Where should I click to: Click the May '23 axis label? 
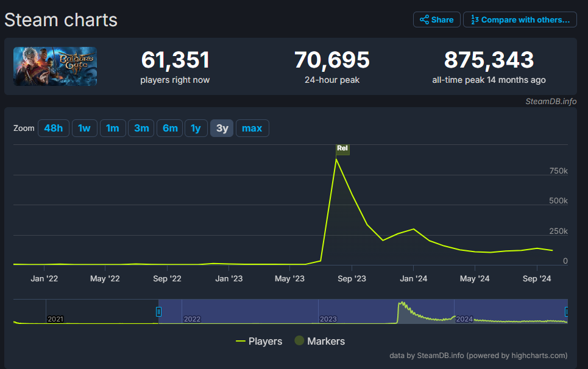pyautogui.click(x=289, y=279)
